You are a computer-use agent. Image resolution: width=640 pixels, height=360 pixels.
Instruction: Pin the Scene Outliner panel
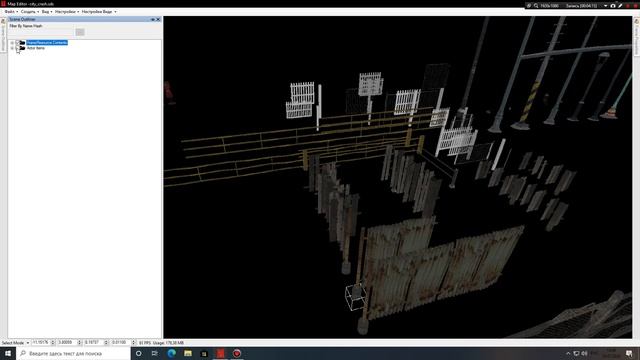coord(153,19)
